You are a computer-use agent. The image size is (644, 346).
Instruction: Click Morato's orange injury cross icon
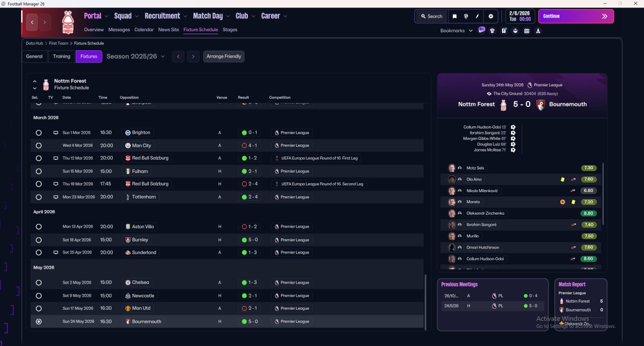562,202
